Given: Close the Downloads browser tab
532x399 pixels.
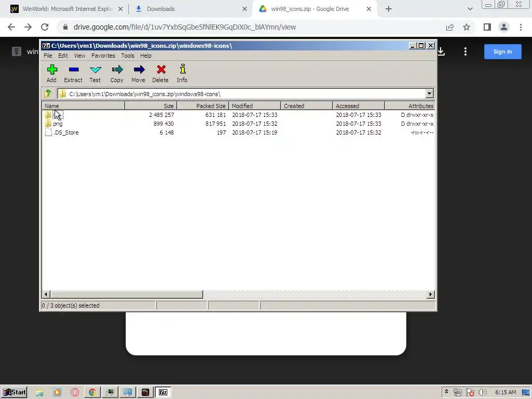Looking at the screenshot, I should pyautogui.click(x=245, y=9).
